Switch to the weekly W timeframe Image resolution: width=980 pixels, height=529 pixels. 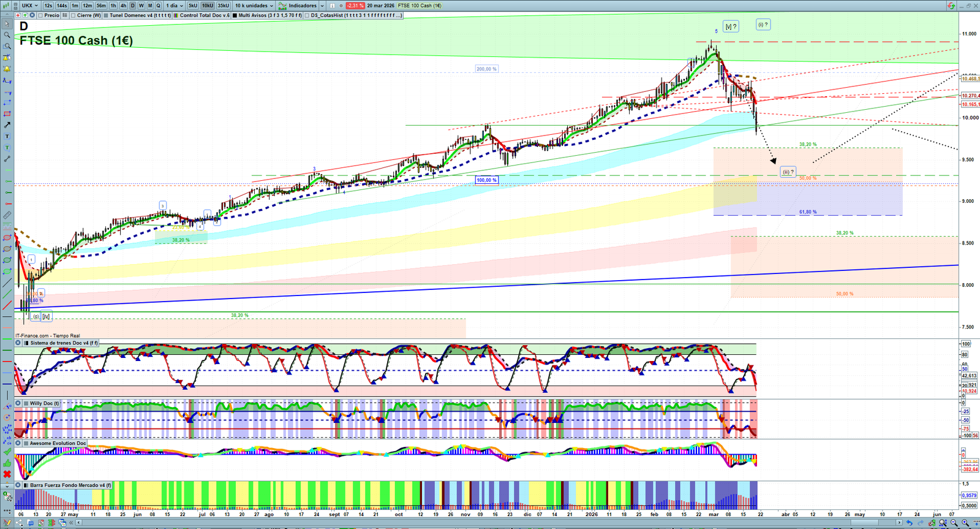click(141, 6)
